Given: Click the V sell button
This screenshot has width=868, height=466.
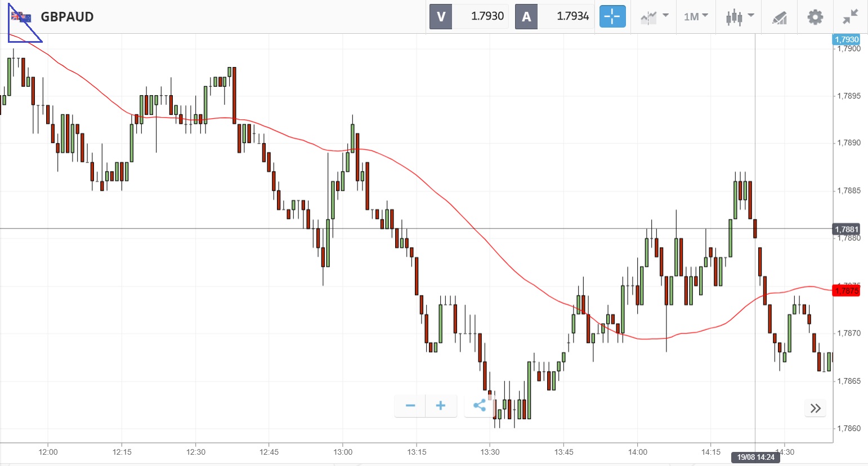Looking at the screenshot, I should [x=441, y=16].
